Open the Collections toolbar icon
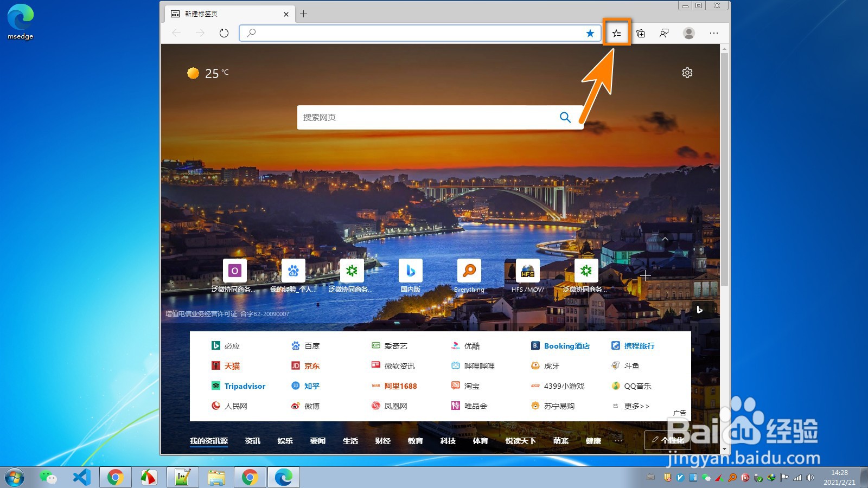868x488 pixels. pos(641,33)
